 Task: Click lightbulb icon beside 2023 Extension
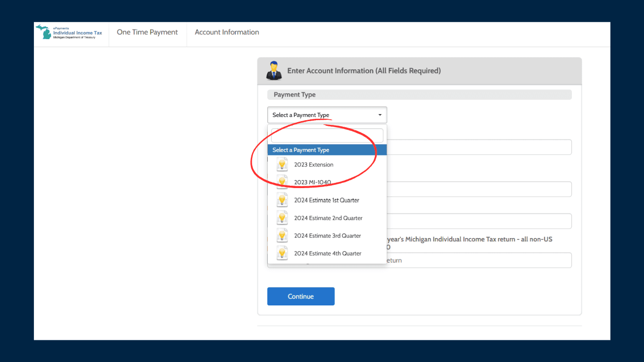pos(282,165)
